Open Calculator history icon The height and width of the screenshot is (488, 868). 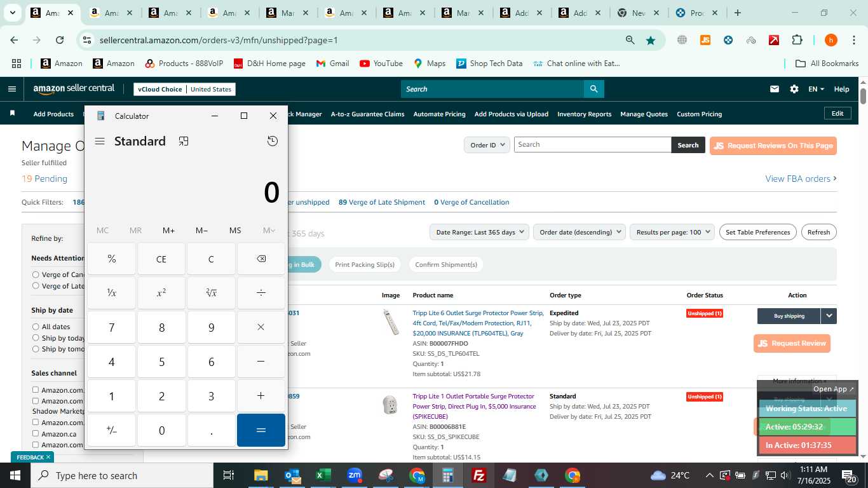click(273, 141)
